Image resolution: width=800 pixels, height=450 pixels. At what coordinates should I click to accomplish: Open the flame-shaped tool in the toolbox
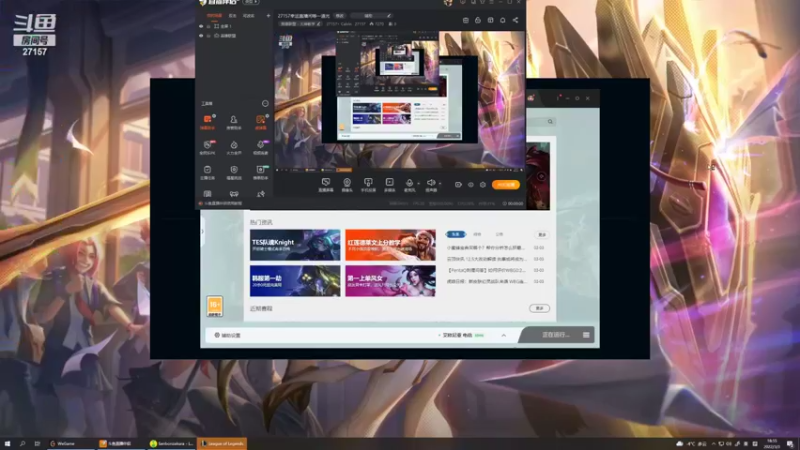pyautogui.click(x=234, y=147)
